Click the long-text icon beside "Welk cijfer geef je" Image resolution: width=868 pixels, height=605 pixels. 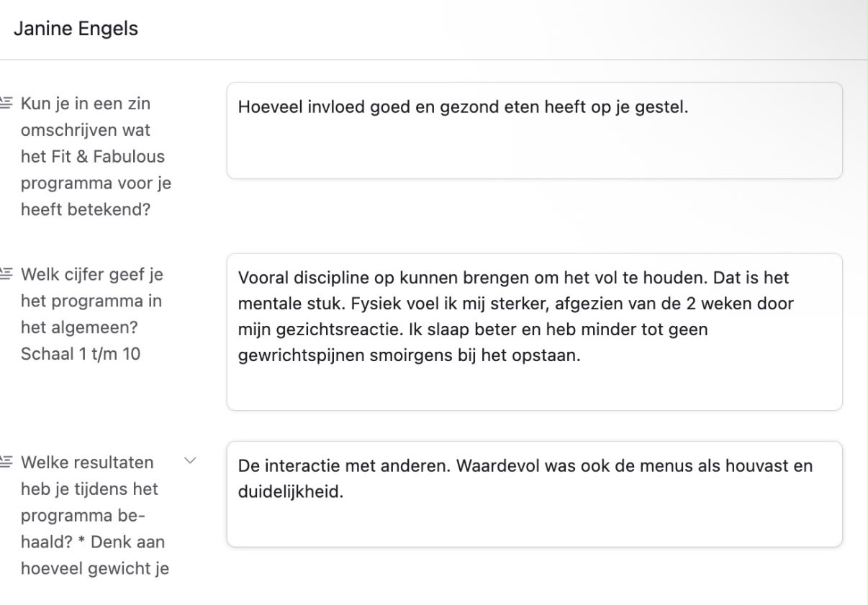coord(6,275)
